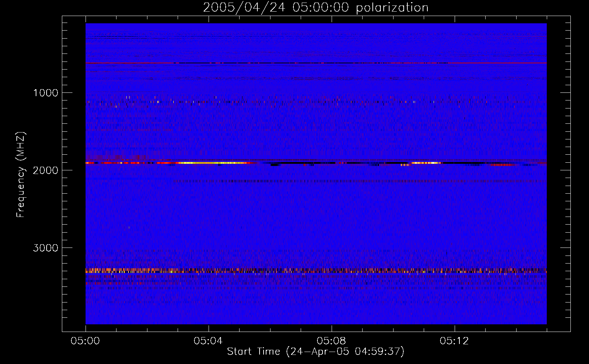Click the "05:08" time tick label

(x=332, y=341)
